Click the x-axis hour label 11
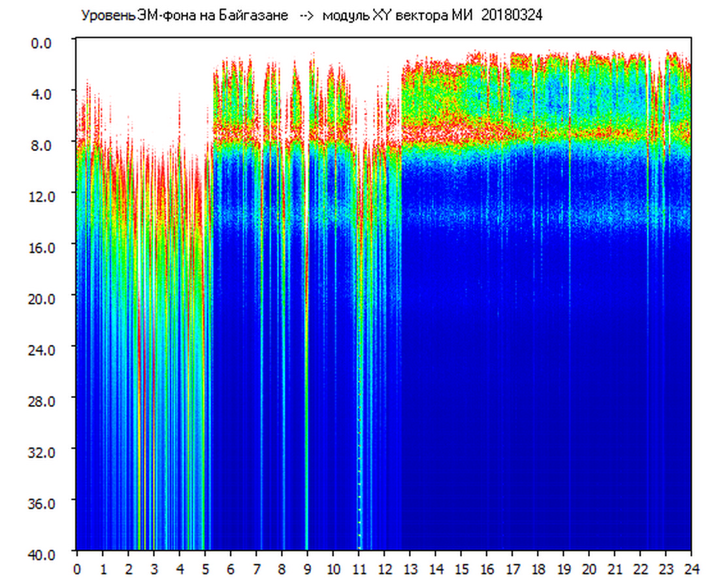 359,569
